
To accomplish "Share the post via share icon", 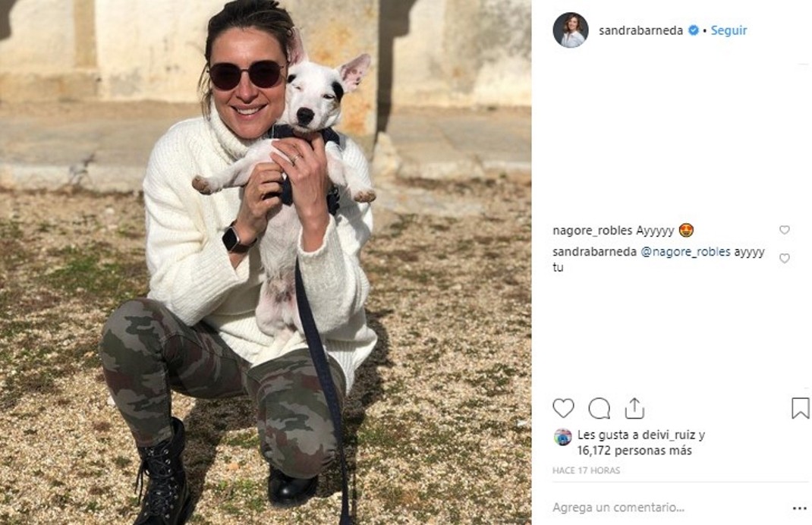I will (x=634, y=408).
